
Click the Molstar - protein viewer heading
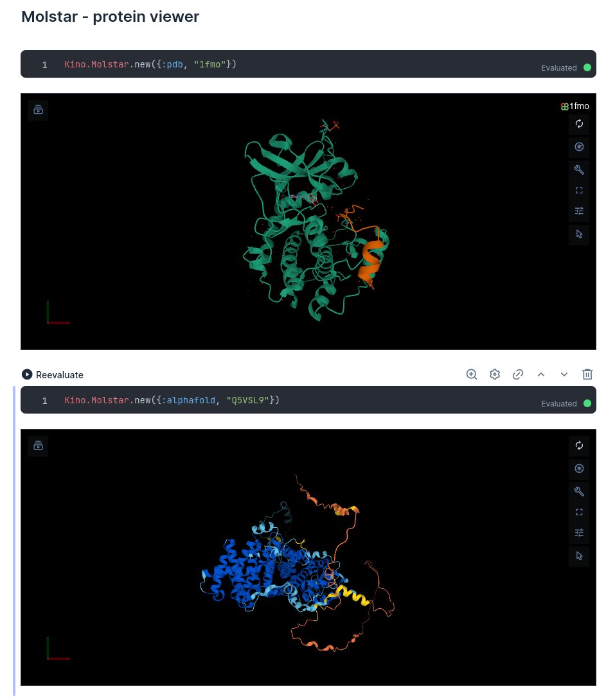click(111, 17)
